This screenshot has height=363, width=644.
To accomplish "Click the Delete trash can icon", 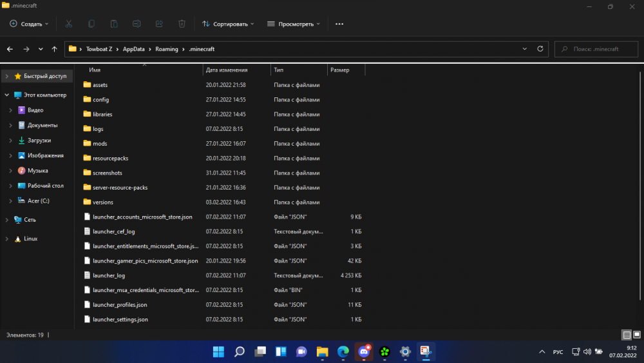I will (182, 24).
